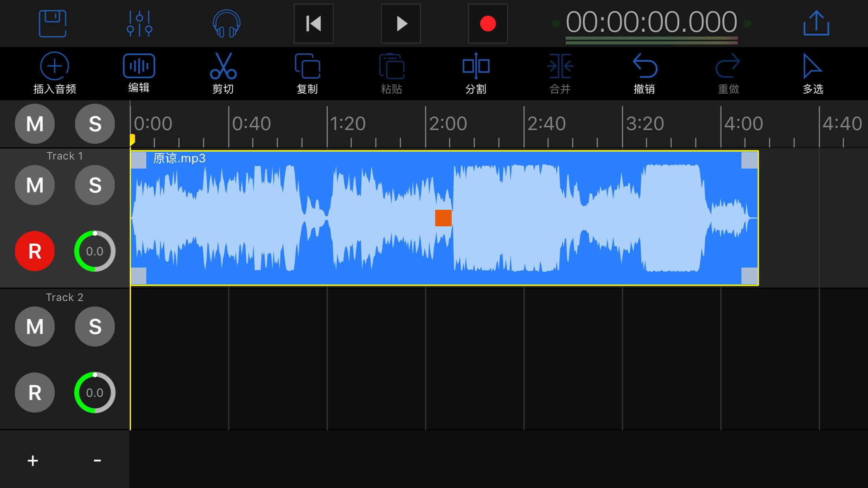Enable 多选 (Multi-select) mode
Image resolution: width=868 pixels, height=488 pixels.
[x=812, y=73]
